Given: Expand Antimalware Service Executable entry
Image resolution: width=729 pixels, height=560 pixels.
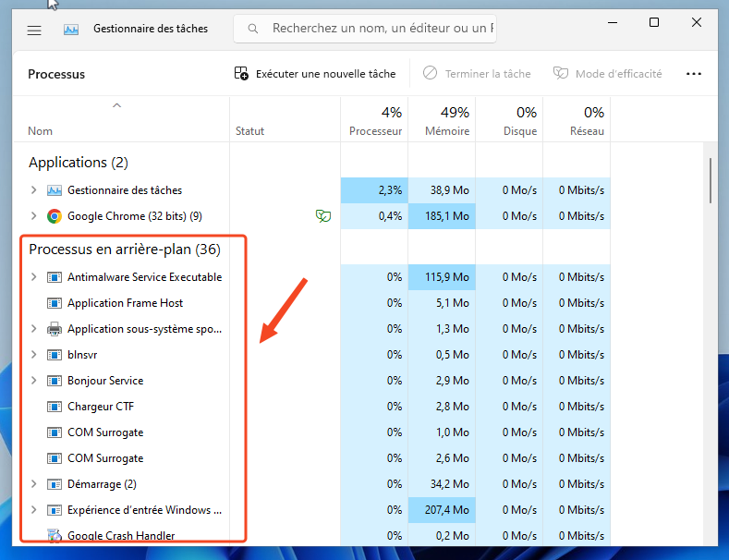Looking at the screenshot, I should pyautogui.click(x=34, y=277).
